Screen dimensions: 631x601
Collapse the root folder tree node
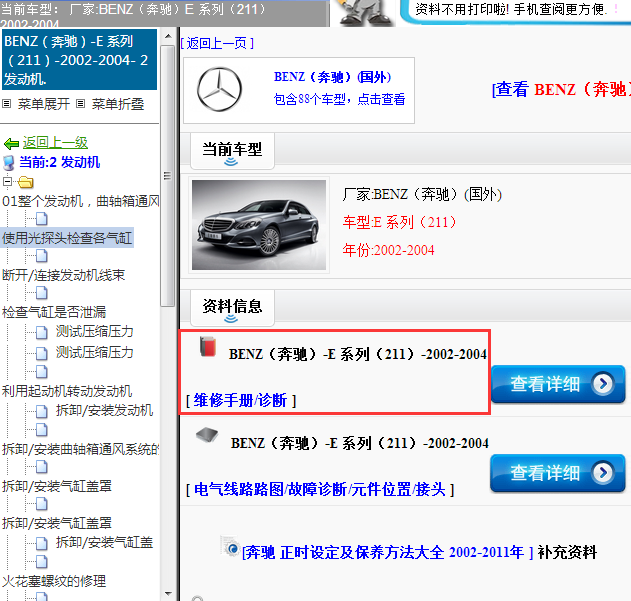[x=7, y=182]
